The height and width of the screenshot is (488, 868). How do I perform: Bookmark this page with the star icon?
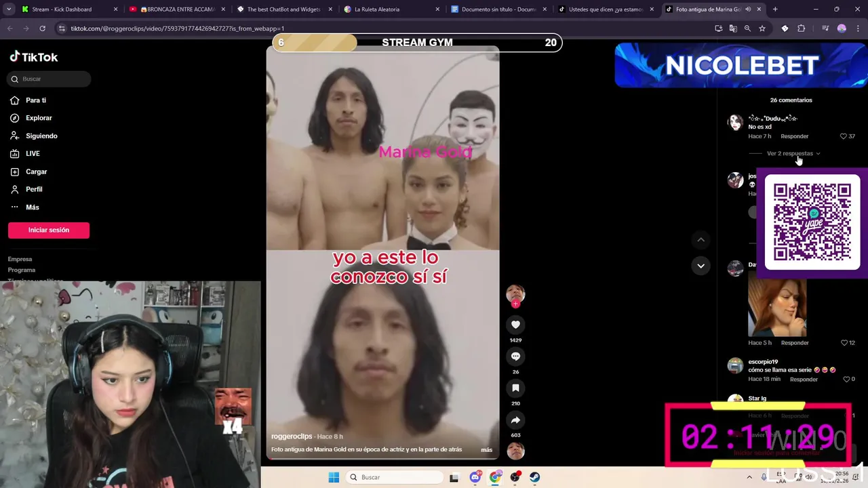762,28
